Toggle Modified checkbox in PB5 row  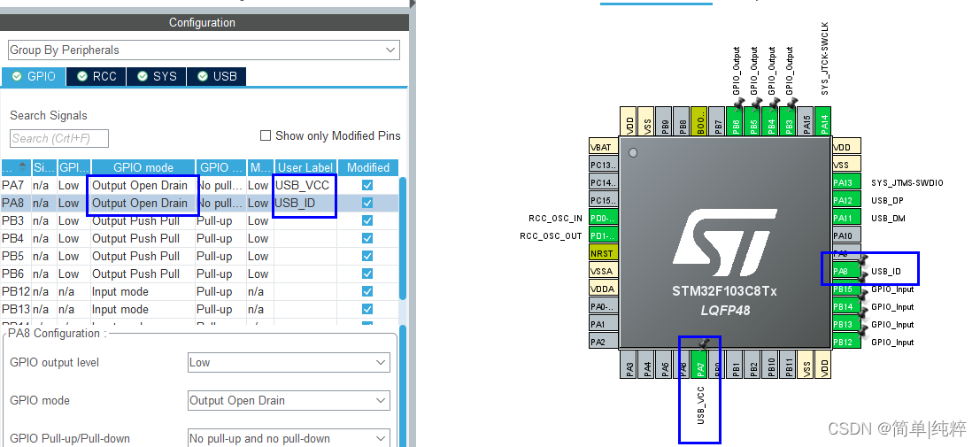click(367, 256)
